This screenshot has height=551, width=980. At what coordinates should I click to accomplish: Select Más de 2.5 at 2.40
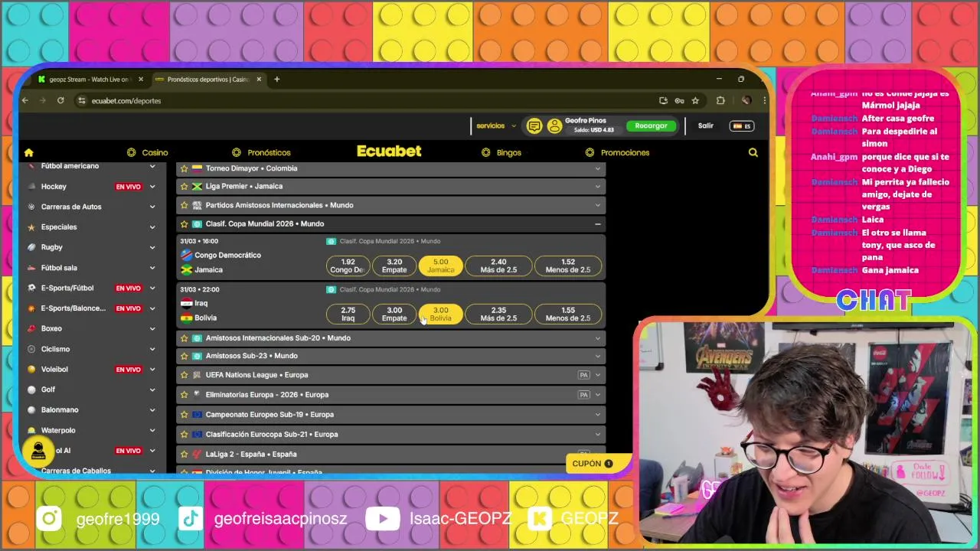point(498,266)
